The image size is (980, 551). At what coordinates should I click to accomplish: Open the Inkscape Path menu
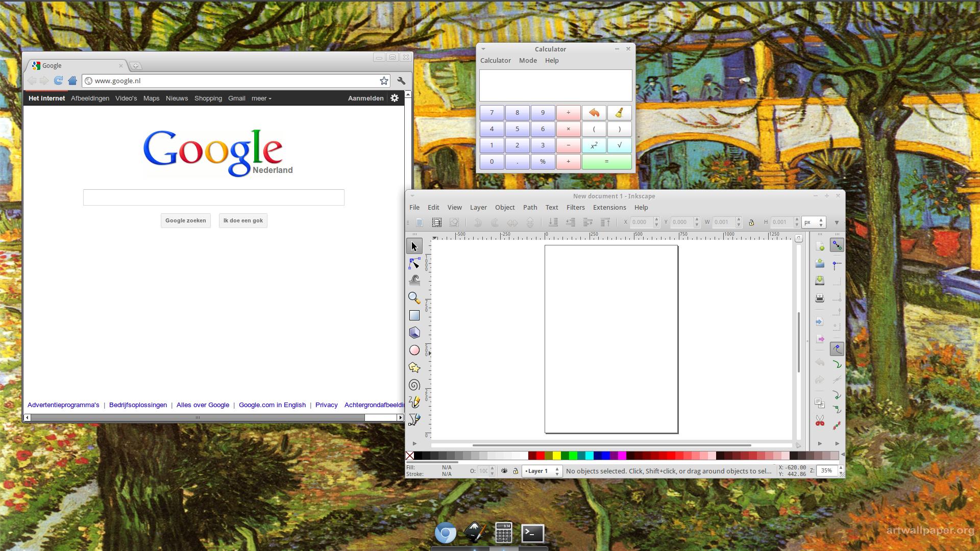[530, 207]
